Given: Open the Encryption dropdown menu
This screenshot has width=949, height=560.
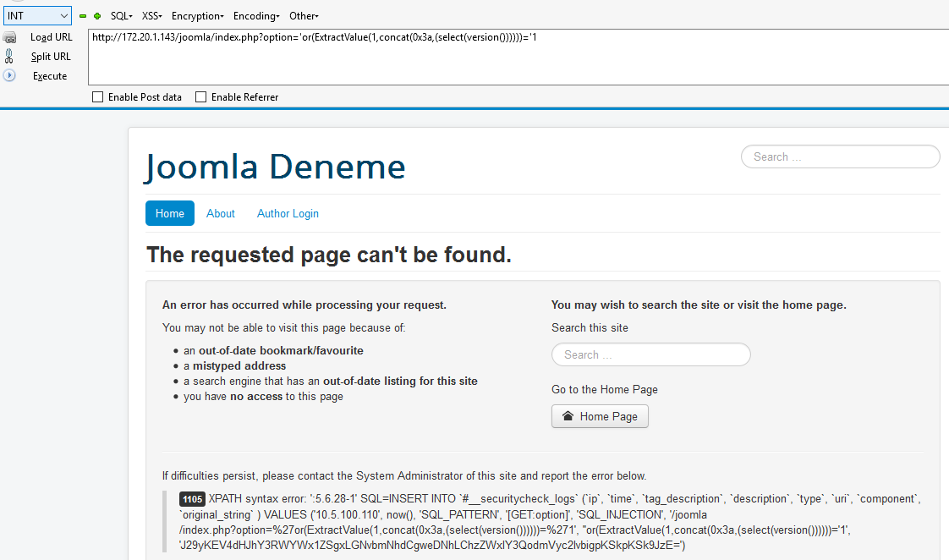Looking at the screenshot, I should [197, 16].
